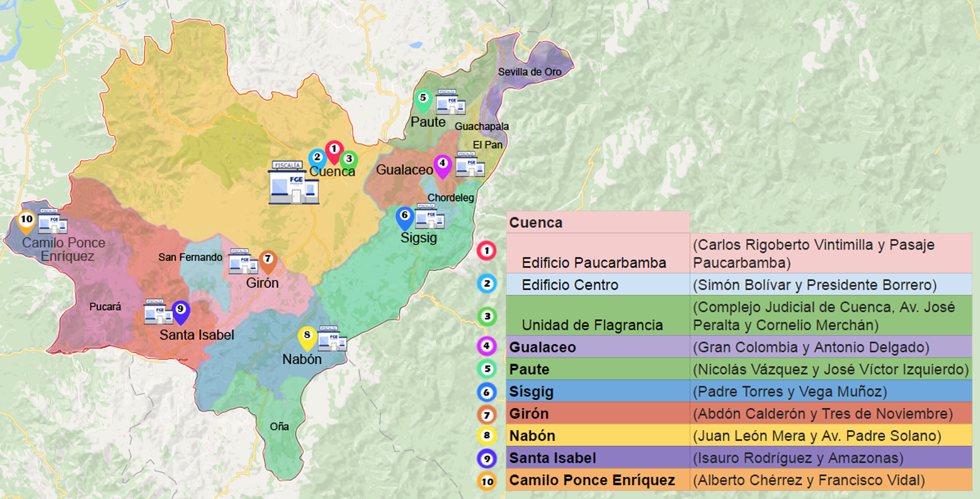Select the yellow pin 8 above Nabón
The image size is (980, 499).
coord(307,337)
